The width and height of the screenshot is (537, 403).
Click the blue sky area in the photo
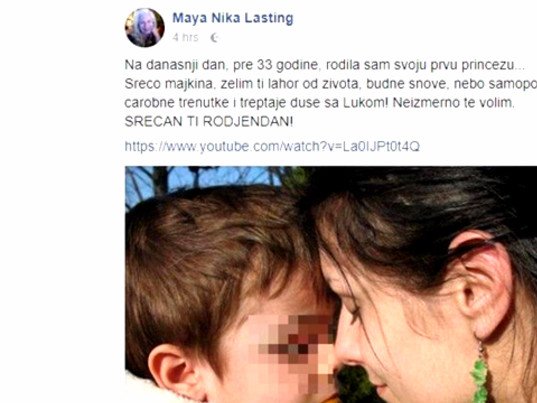[x=205, y=180]
